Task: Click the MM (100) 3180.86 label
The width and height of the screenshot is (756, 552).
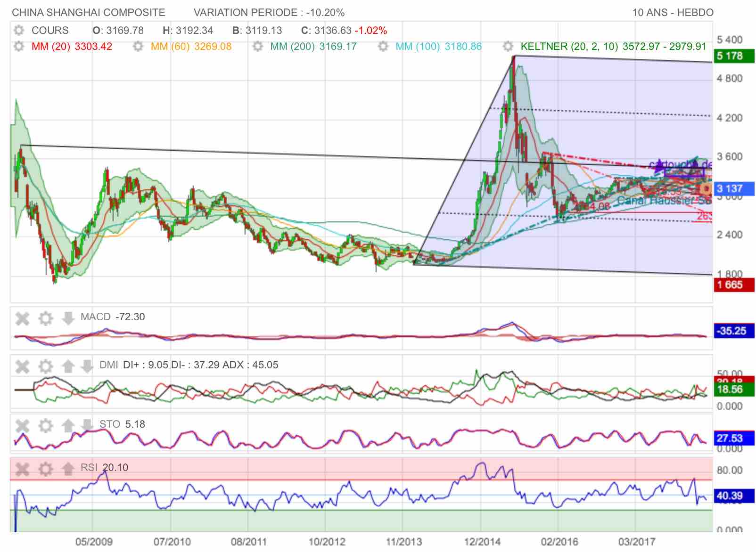Action: 439,47
